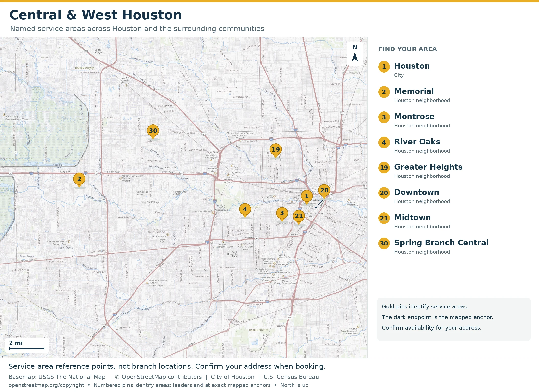Click the FIND YOUR AREA heading

(408, 49)
